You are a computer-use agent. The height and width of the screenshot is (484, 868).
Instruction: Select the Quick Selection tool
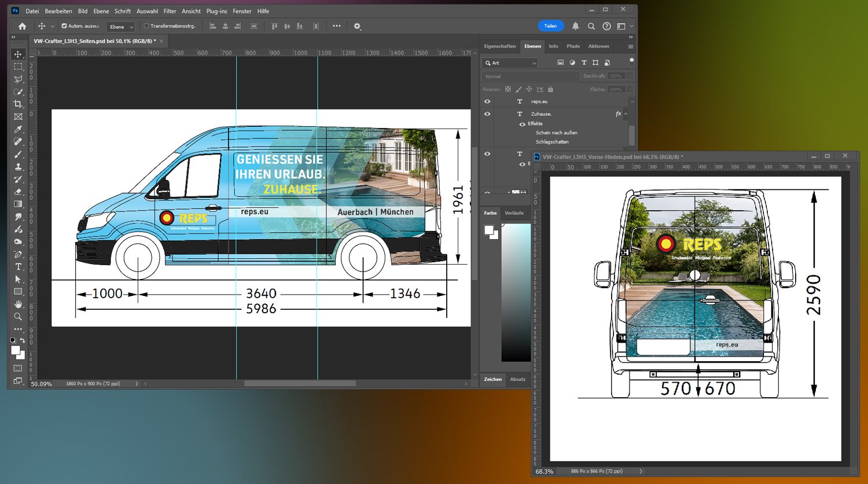tap(18, 91)
